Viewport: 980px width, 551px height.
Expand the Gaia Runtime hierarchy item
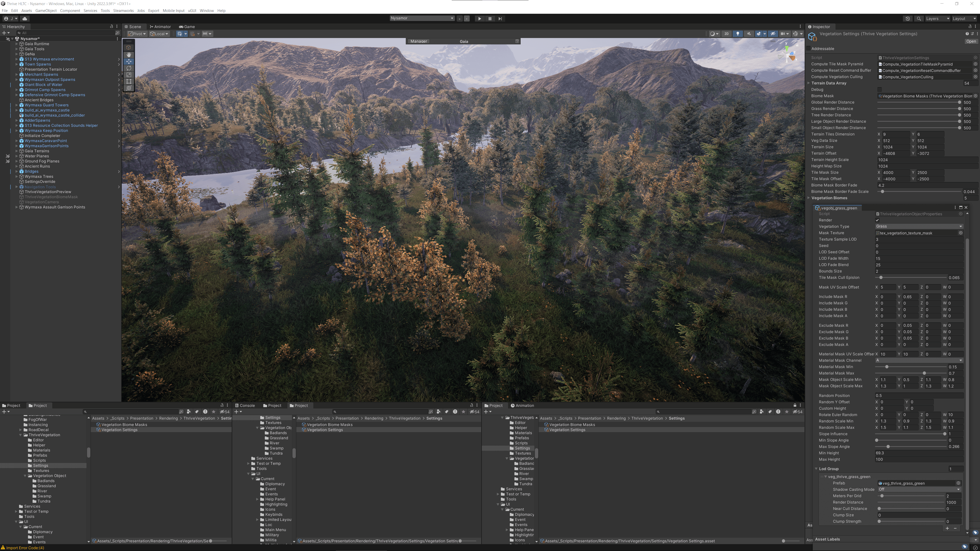click(16, 44)
